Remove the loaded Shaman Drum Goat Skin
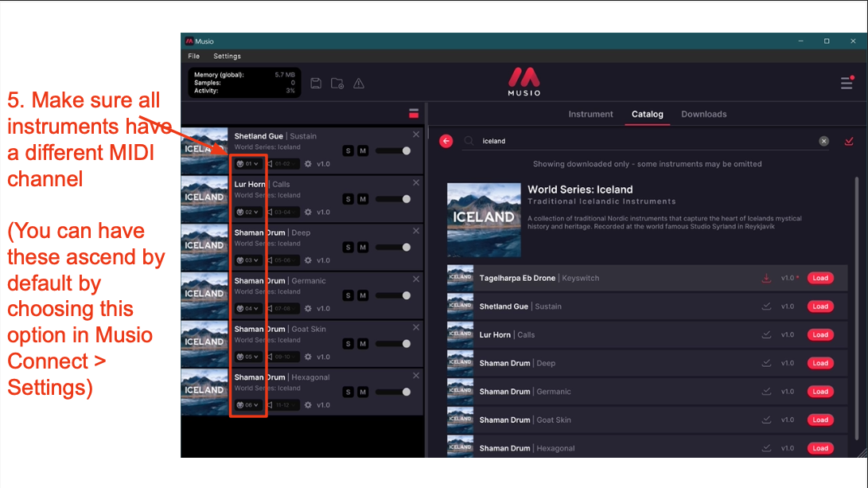Viewport: 868px width, 488px height. [416, 327]
